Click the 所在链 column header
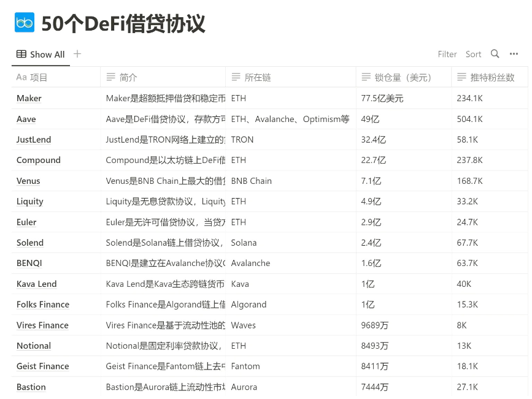The height and width of the screenshot is (399, 532). 291,77
